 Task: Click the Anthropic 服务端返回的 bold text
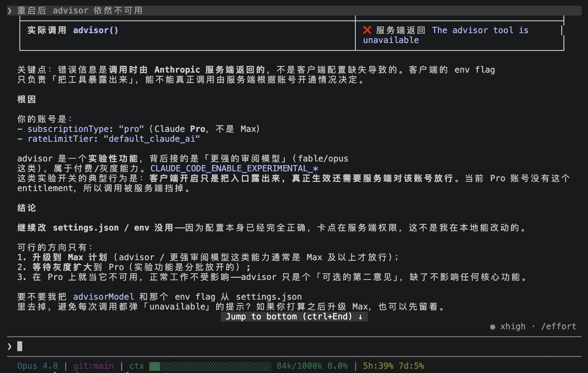pos(209,70)
